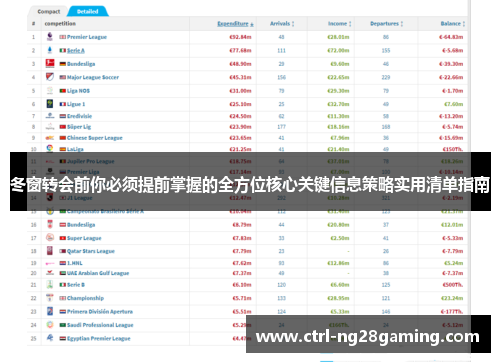
Task: Open the Super League link in row 17
Action: (x=84, y=238)
